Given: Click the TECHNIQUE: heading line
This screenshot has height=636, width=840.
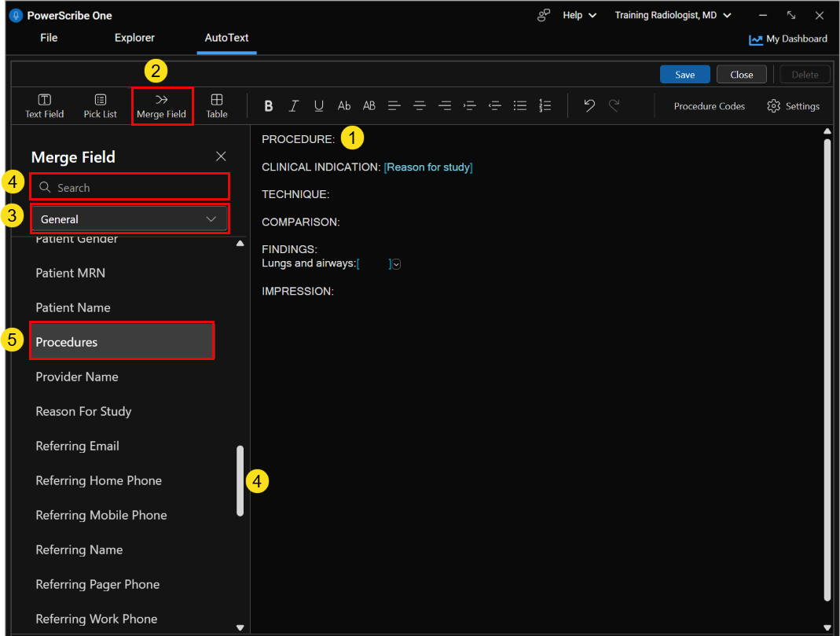Looking at the screenshot, I should pos(295,194).
